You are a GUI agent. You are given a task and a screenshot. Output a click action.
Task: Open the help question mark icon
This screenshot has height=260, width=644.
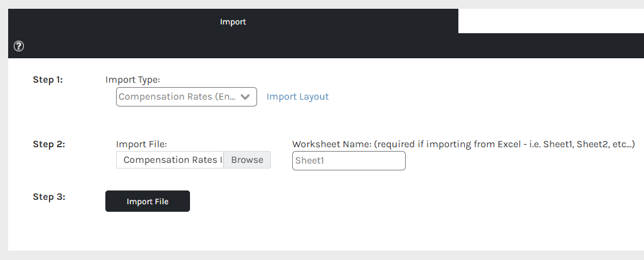(19, 46)
